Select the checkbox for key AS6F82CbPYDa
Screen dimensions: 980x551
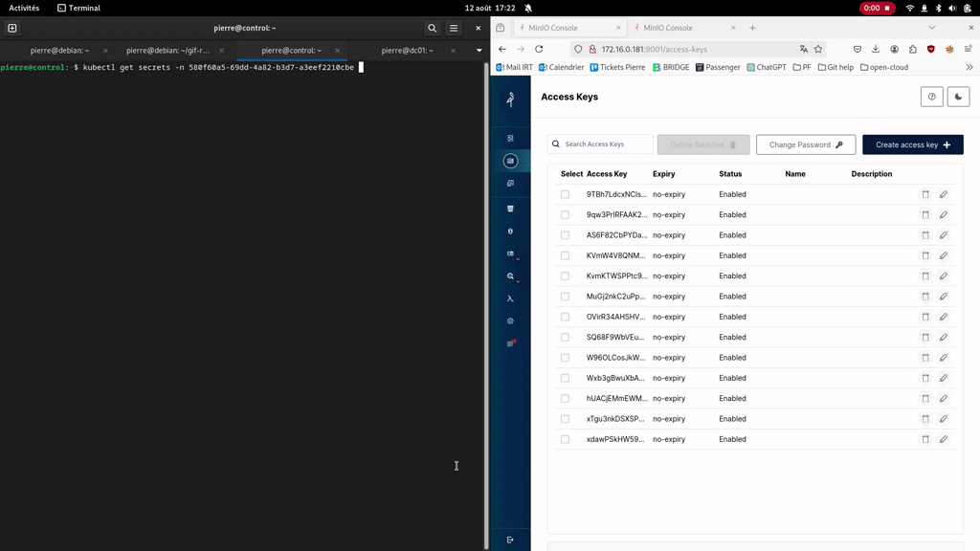[565, 235]
